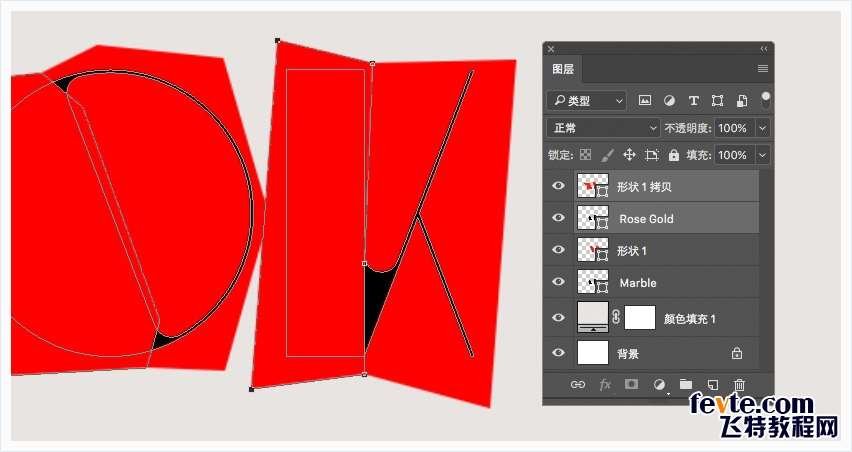Select the Marble layer thumbnail
852x452 pixels.
[x=593, y=282]
